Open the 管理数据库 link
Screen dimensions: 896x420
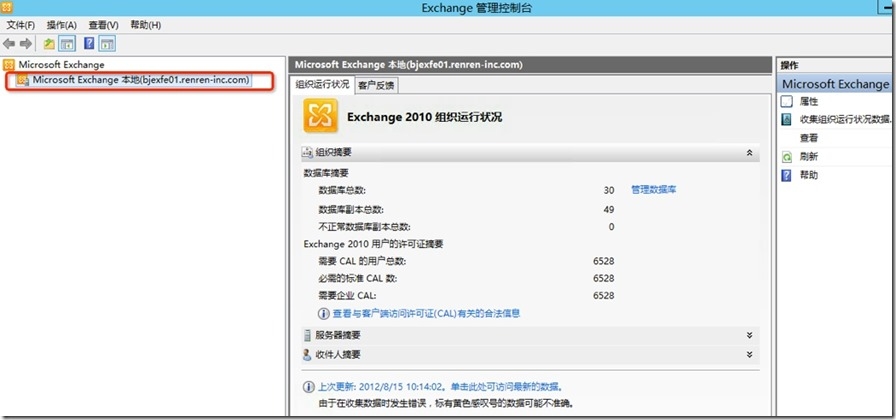click(654, 189)
